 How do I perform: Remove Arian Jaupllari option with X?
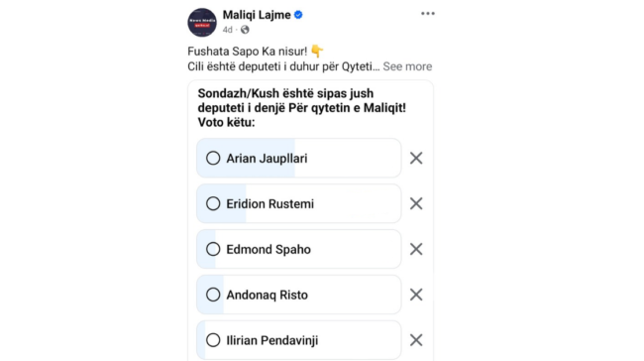click(416, 158)
